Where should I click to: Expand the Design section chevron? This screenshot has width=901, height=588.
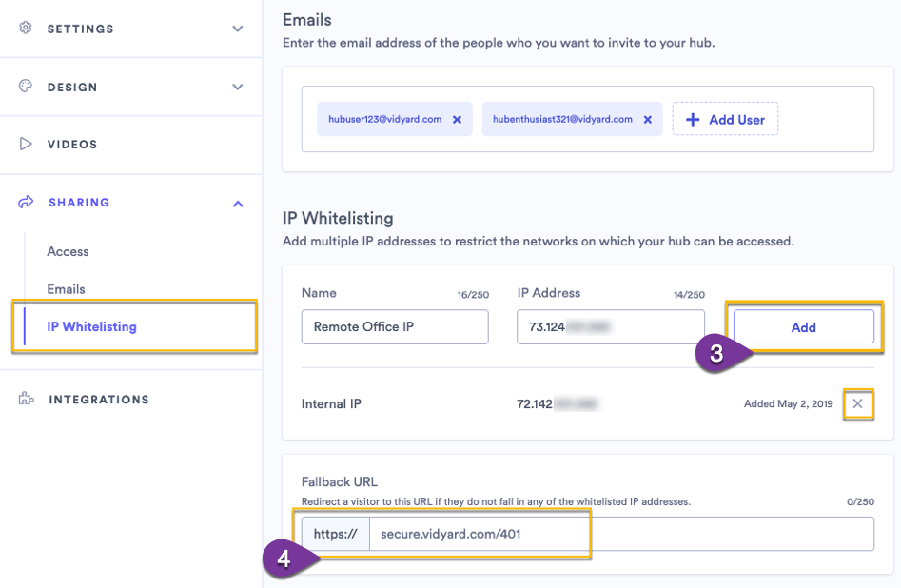point(237,88)
